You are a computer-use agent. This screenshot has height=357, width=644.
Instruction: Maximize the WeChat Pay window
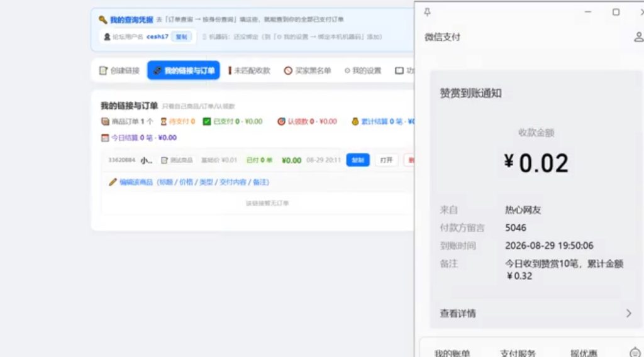pos(616,13)
